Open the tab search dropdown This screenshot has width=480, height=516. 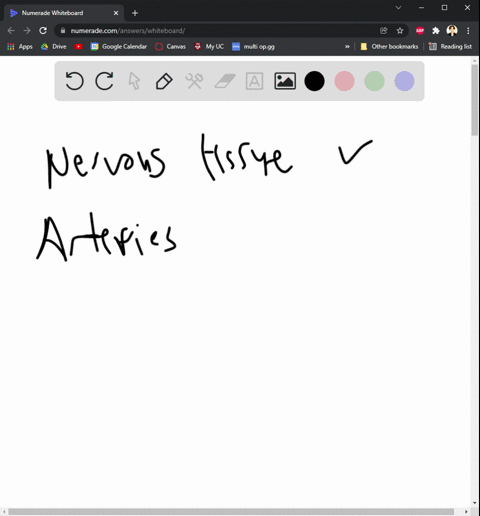398,7
